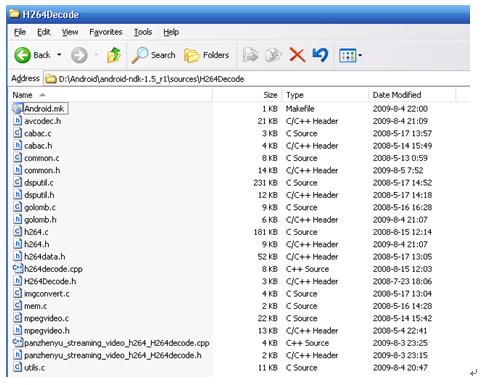The height and width of the screenshot is (385, 500).
Task: Select the h264decode.cpp C++ file icon
Action: pos(18,269)
